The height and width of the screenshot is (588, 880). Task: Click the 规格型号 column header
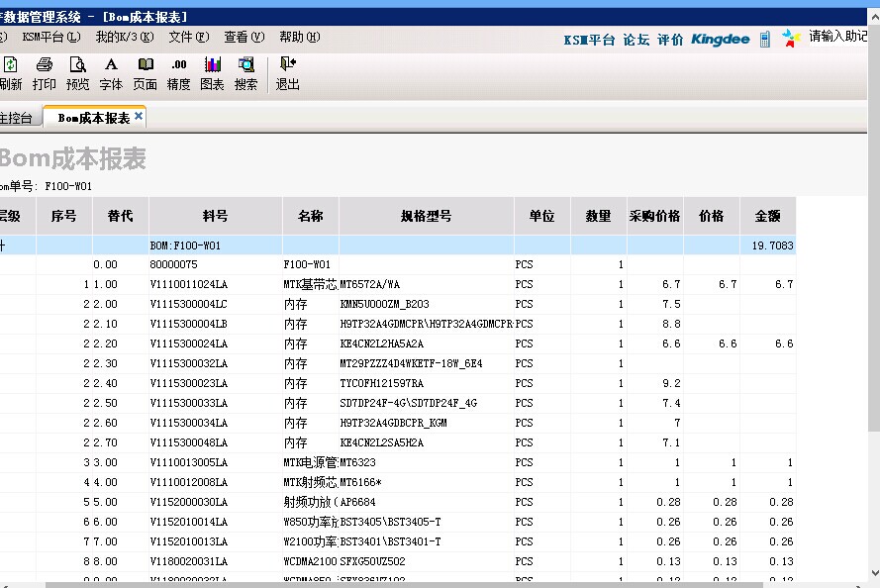(427, 216)
